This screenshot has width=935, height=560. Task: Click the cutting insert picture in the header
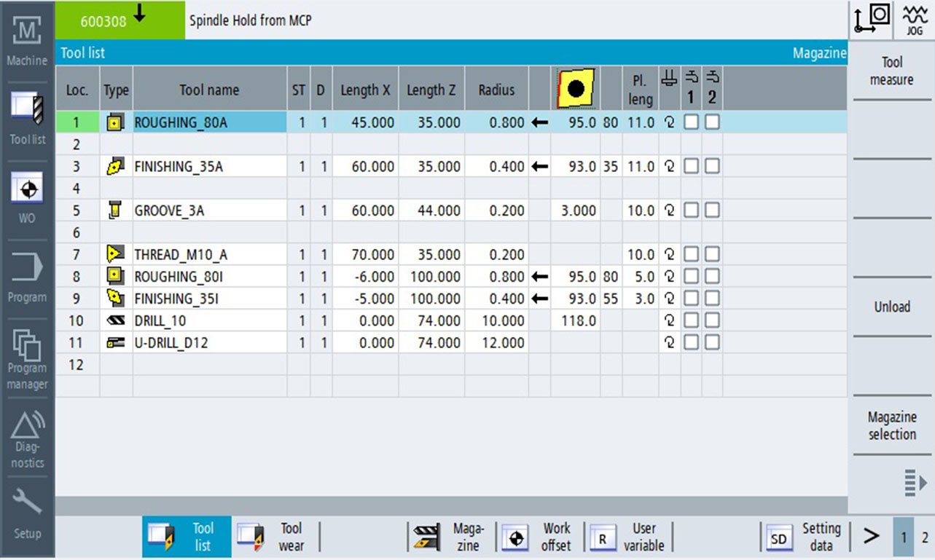(x=576, y=90)
